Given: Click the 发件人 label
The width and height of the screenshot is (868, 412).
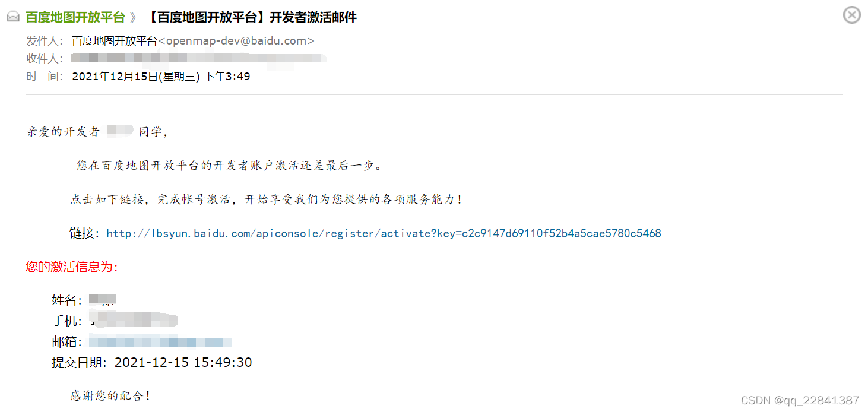Looking at the screenshot, I should point(45,41).
